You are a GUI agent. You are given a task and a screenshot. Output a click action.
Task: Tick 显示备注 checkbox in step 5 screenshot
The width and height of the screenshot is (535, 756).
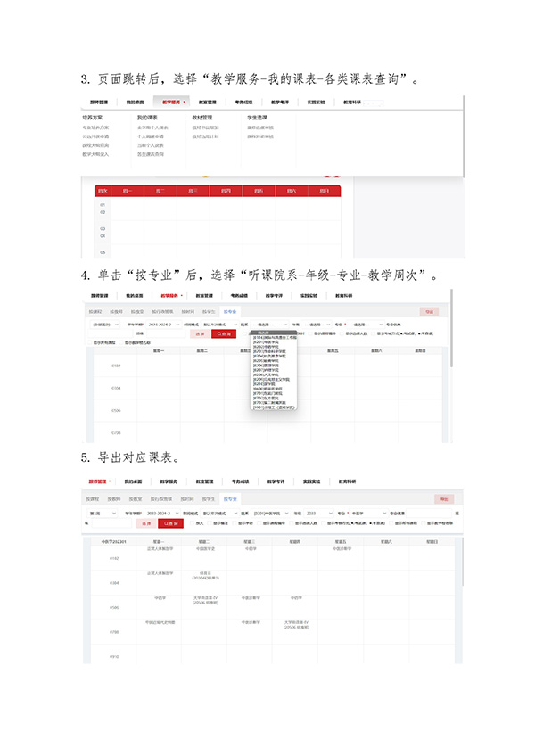210,523
